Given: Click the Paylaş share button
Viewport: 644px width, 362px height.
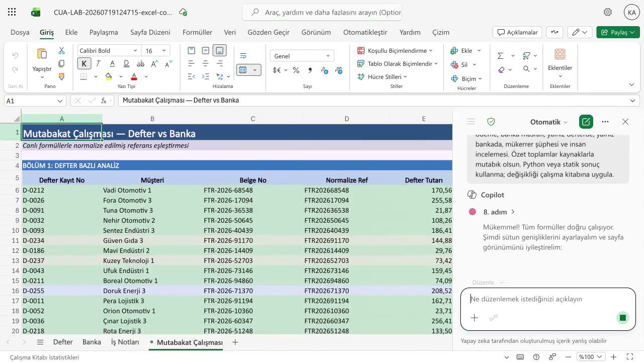Looking at the screenshot, I should [x=618, y=32].
